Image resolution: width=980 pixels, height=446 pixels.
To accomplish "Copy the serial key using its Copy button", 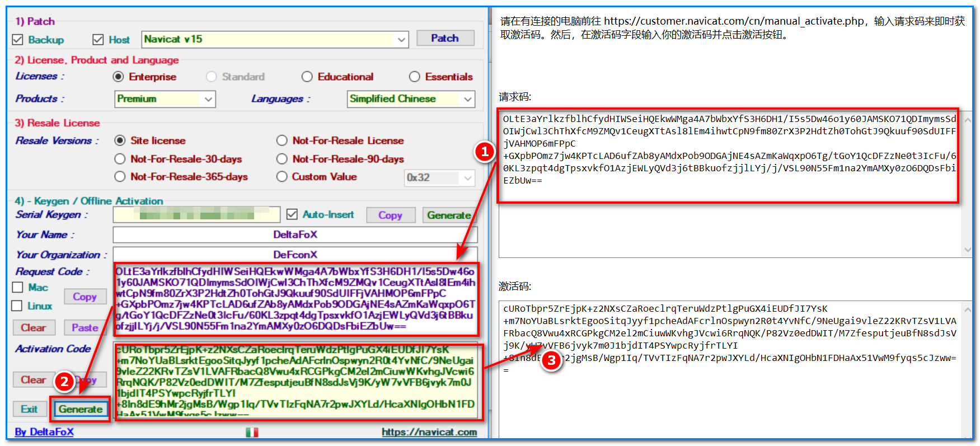I will click(x=391, y=215).
